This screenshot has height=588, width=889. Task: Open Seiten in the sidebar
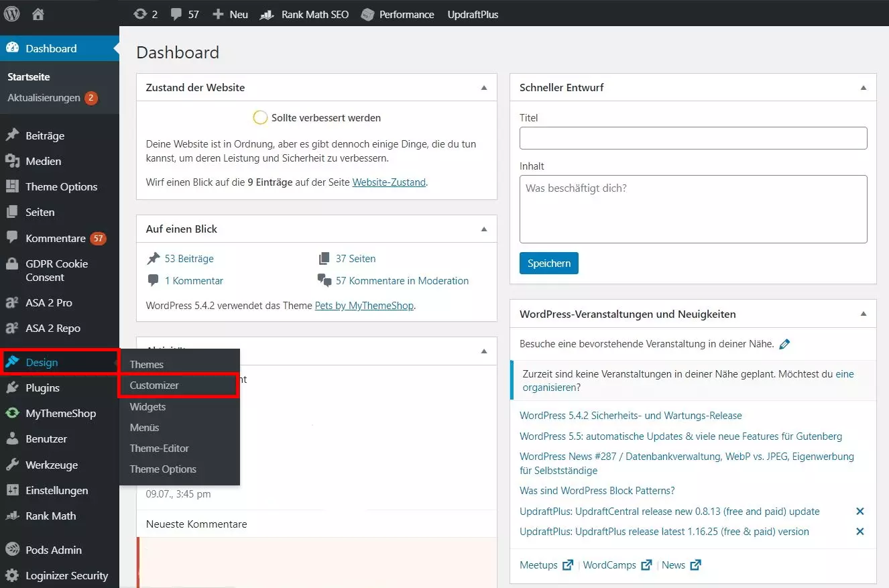click(60, 212)
